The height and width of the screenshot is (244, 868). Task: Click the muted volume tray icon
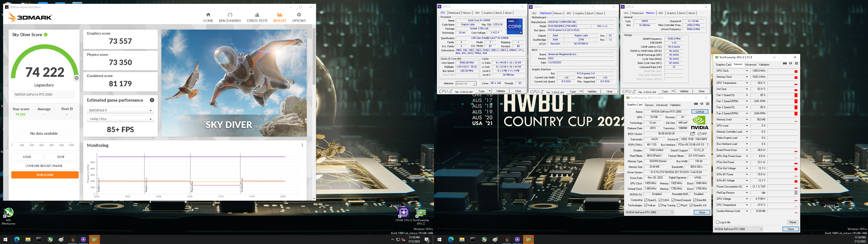click(403, 240)
